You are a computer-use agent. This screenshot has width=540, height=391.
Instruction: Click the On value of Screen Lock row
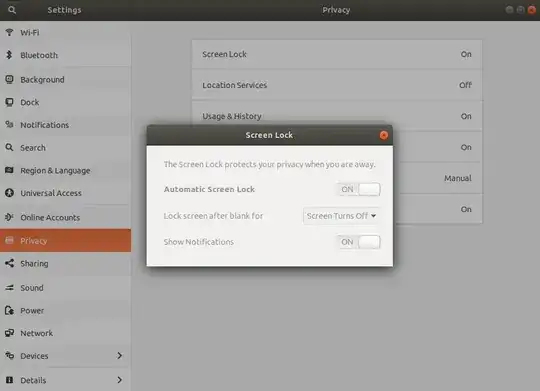pos(466,54)
